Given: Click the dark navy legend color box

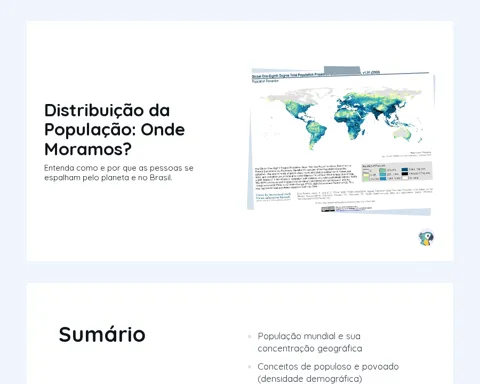Looking at the screenshot, I should coord(405,169).
